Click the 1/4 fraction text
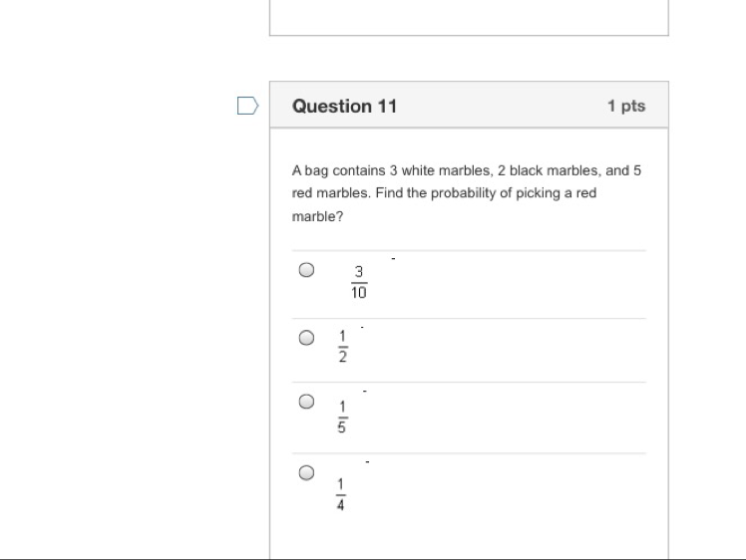Screen dimensions: 746x560 pyautogui.click(x=340, y=493)
